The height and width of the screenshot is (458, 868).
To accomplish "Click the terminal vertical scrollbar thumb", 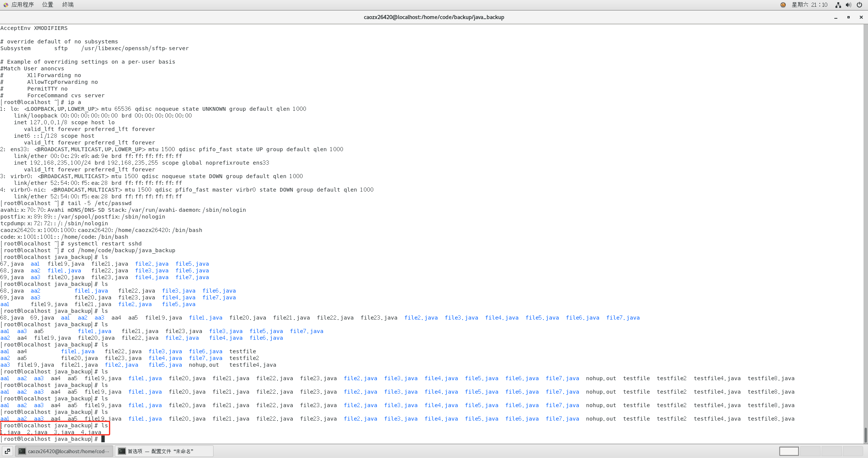I will (865, 435).
